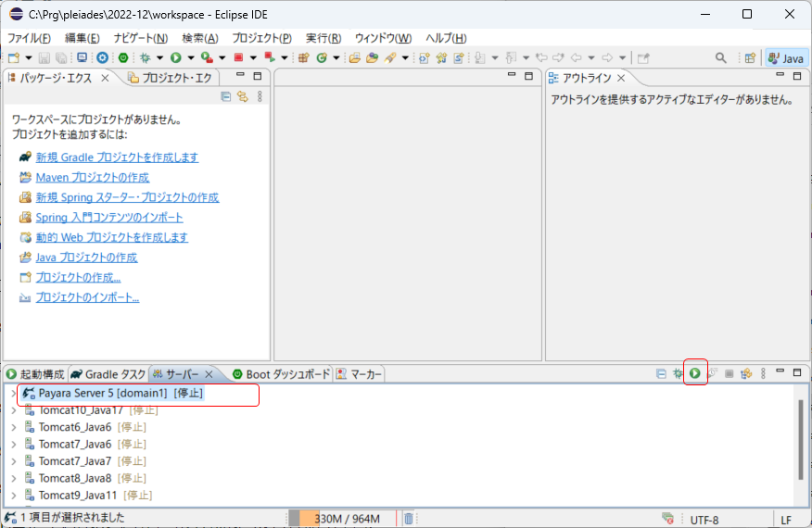Screen dimensions: 812x528
Task: Open the プロジェクト(P) menu
Action: click(261, 38)
